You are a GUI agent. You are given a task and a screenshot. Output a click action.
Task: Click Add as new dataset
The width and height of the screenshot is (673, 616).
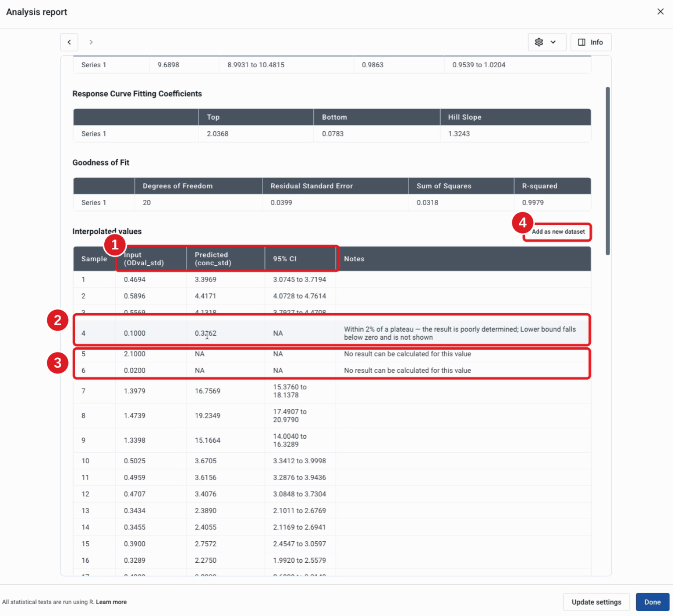[558, 232]
